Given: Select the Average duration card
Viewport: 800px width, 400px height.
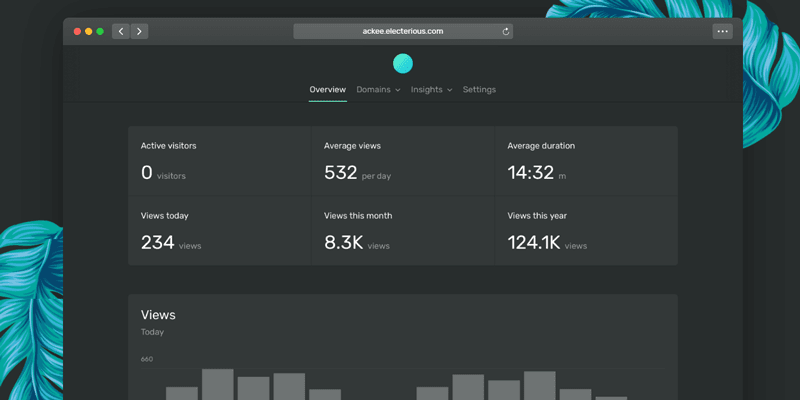Looking at the screenshot, I should point(585,161).
